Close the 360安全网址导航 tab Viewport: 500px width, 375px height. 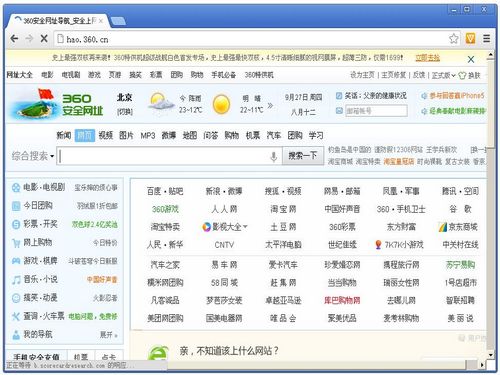tap(101, 21)
